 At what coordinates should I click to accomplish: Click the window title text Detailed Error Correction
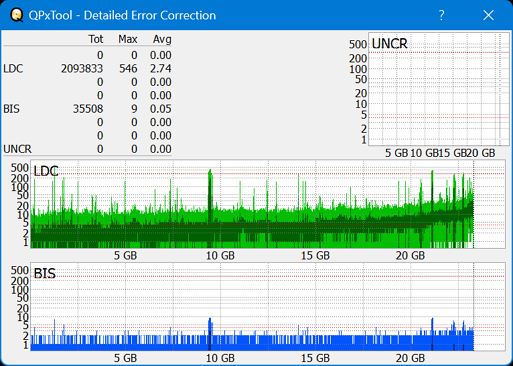(150, 15)
